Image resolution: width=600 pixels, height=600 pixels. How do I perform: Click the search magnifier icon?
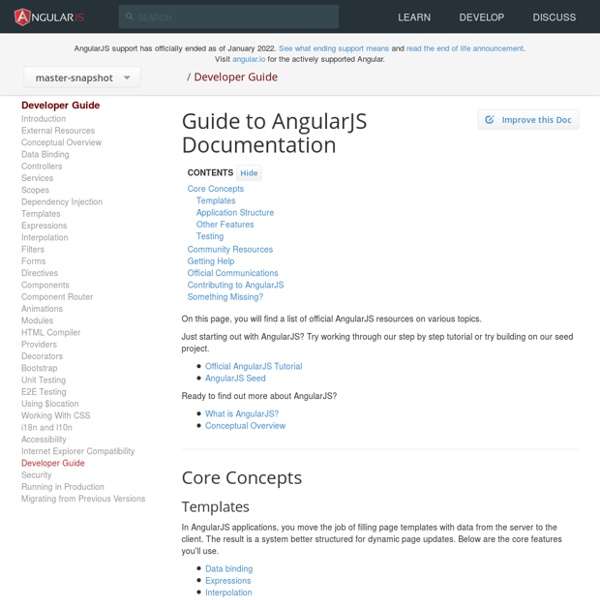129,16
